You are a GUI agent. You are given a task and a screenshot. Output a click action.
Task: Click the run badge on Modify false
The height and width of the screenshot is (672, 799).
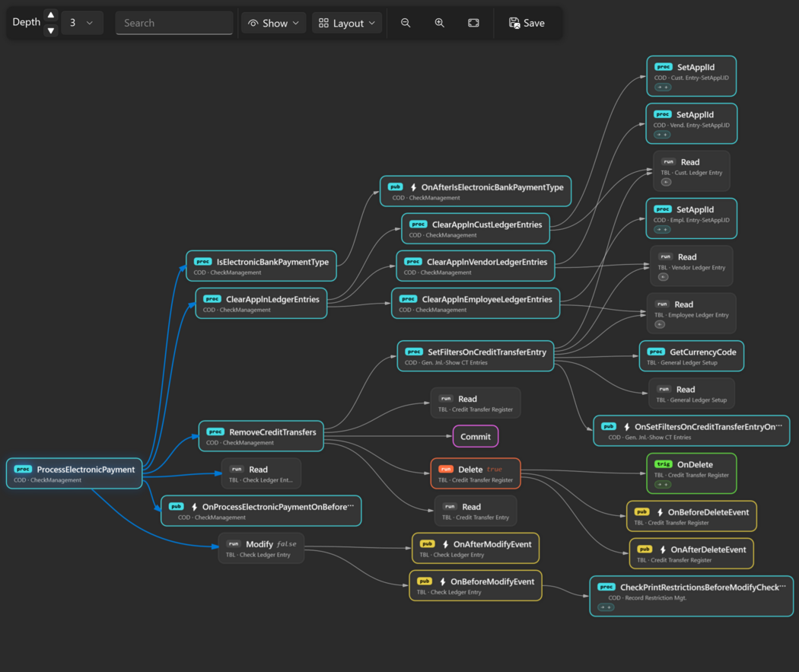coord(234,543)
